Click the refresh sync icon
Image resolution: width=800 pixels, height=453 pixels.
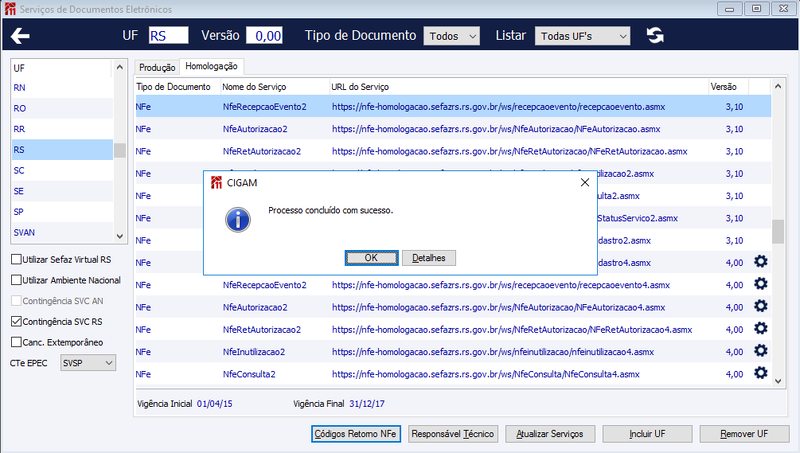pyautogui.click(x=655, y=35)
